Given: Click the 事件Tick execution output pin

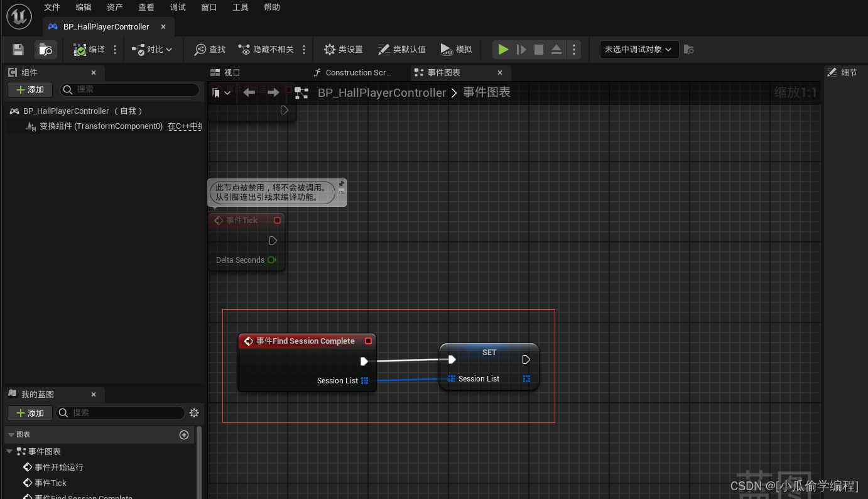Looking at the screenshot, I should click(x=273, y=241).
